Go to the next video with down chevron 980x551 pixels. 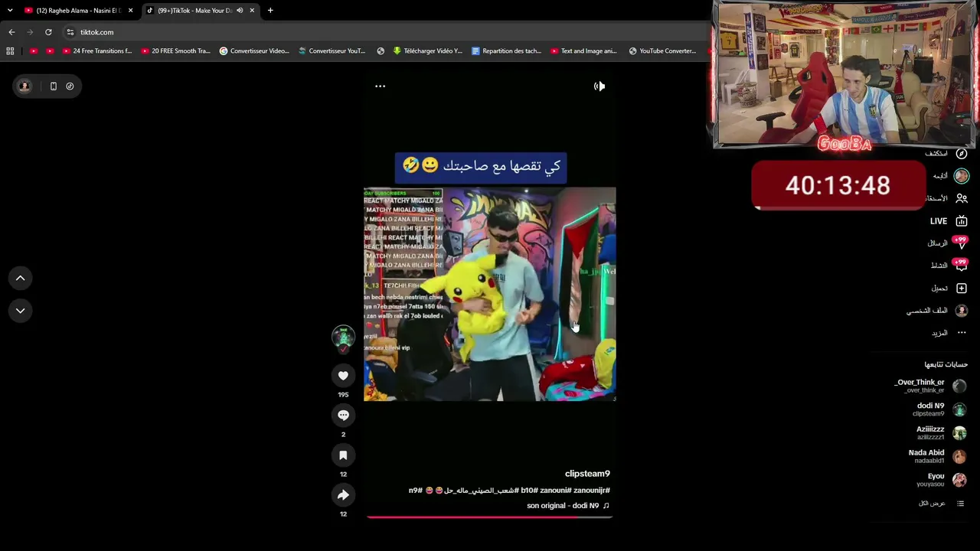tap(21, 311)
